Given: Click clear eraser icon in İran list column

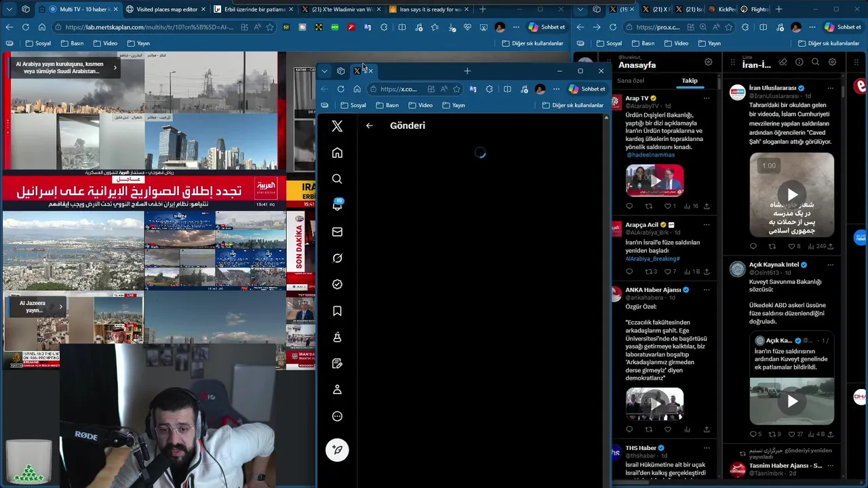Looking at the screenshot, I should 783,62.
